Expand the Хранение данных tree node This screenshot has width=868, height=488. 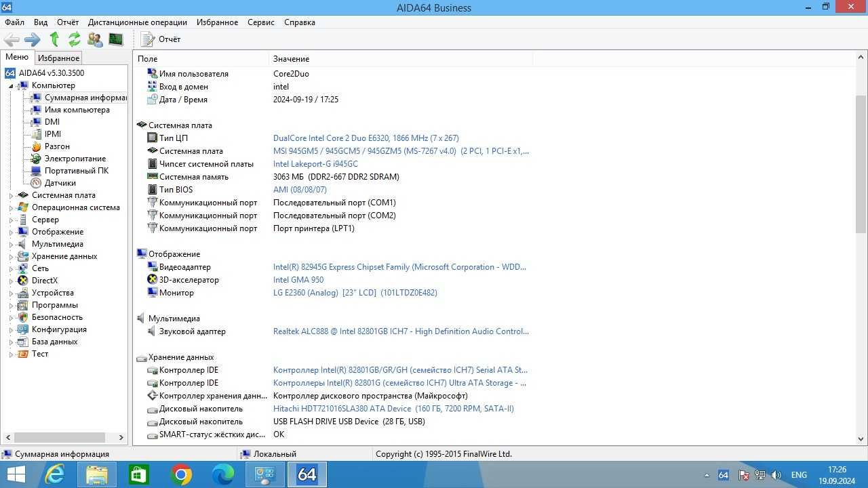(x=11, y=256)
